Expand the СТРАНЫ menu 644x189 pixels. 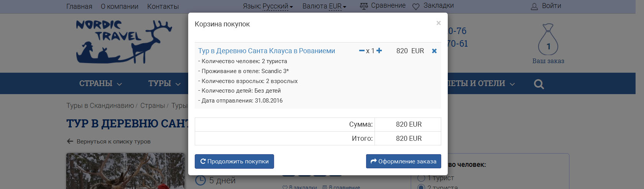click(100, 83)
